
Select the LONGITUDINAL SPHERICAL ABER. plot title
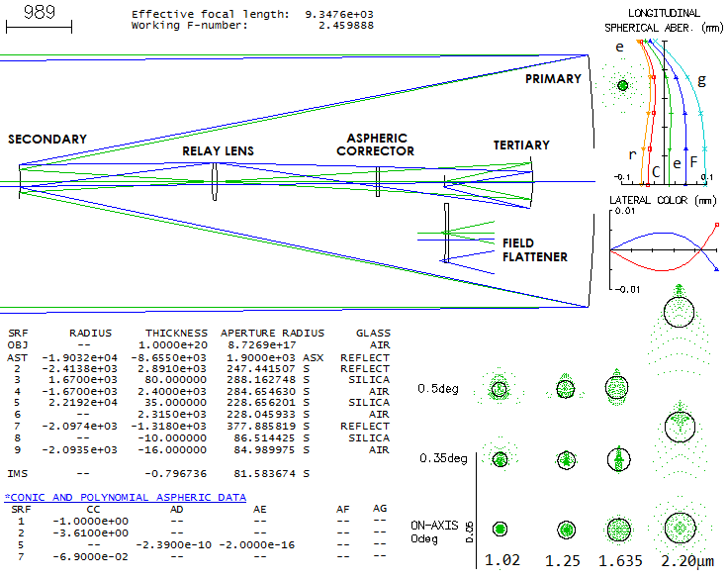point(664,21)
